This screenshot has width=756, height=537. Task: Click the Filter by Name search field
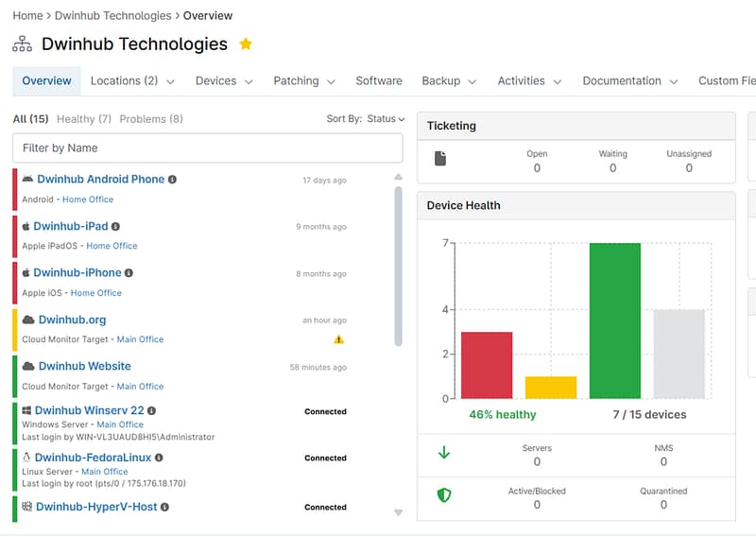coord(207,148)
